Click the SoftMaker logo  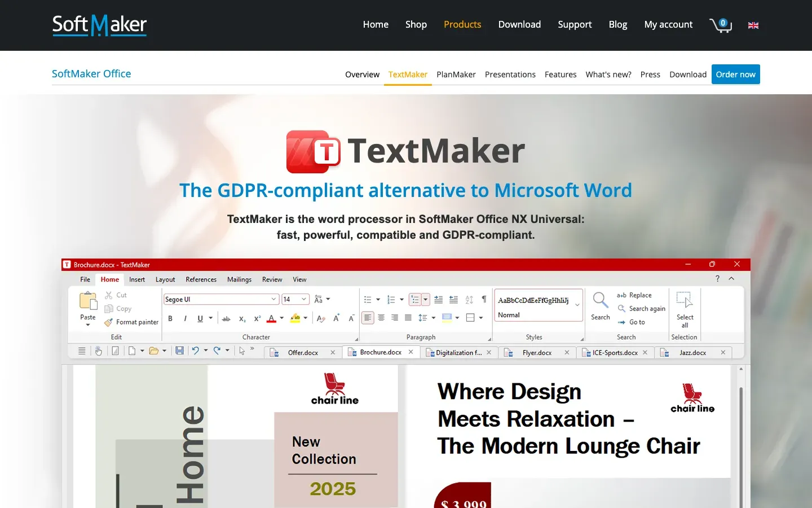tap(99, 25)
